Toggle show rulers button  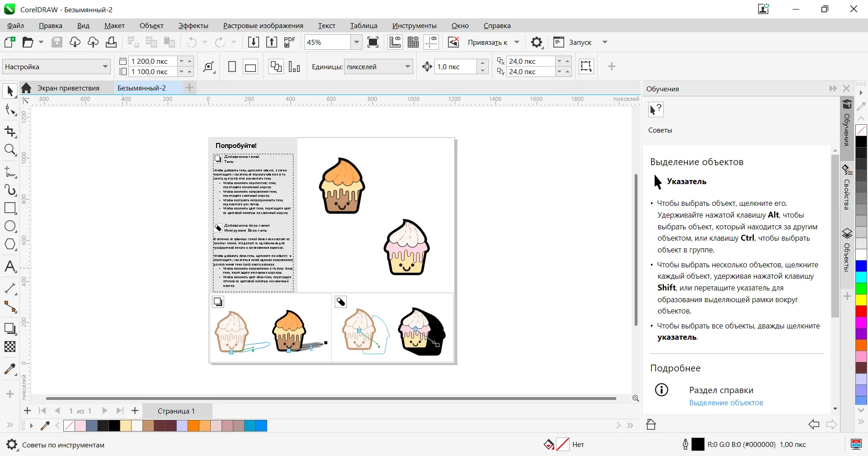395,42
